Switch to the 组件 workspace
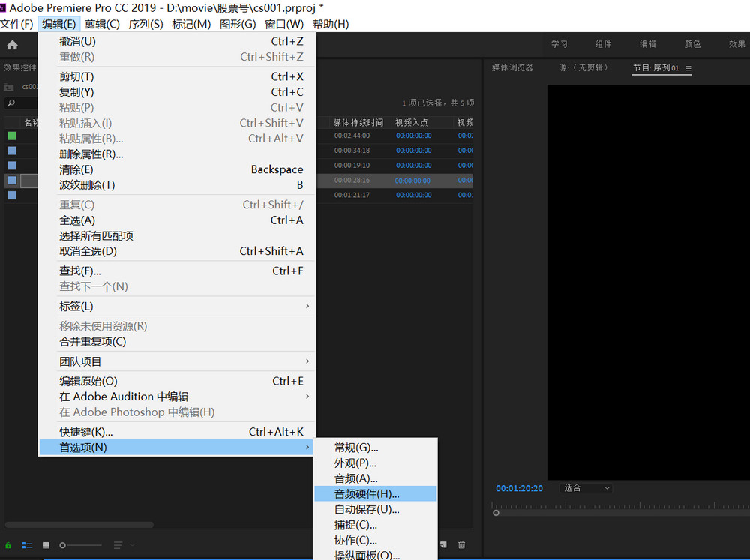This screenshot has width=750, height=560. (x=603, y=44)
